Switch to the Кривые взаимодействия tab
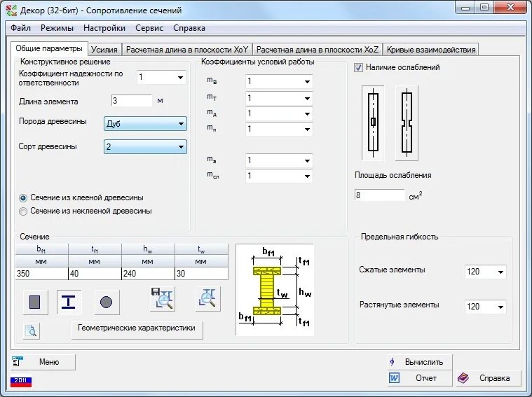Screen dimensions: 532x397 click(431, 50)
